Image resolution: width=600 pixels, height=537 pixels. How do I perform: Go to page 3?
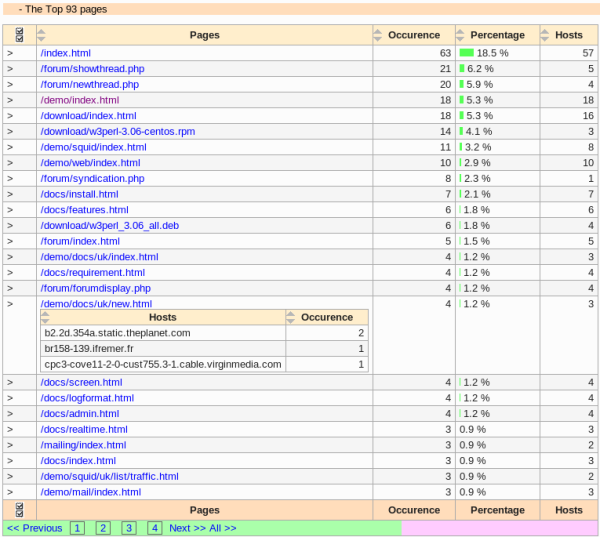coord(129,528)
